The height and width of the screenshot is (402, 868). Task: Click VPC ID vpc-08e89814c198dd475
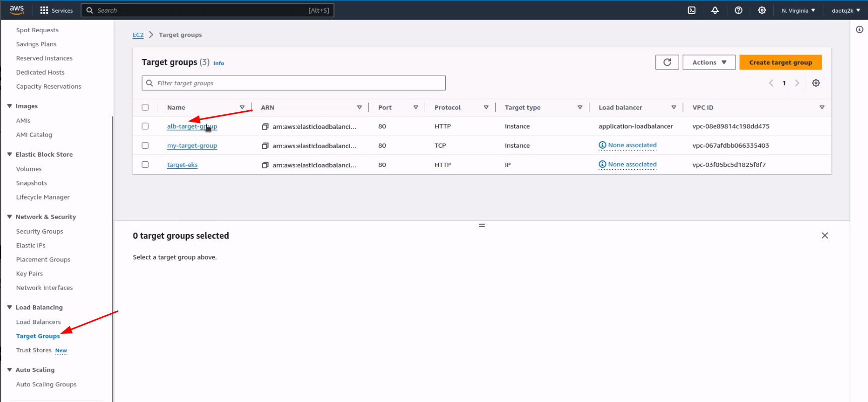tap(731, 126)
